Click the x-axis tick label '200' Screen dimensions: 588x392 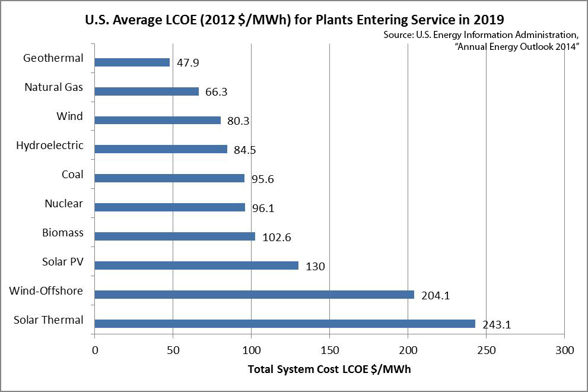tap(408, 350)
